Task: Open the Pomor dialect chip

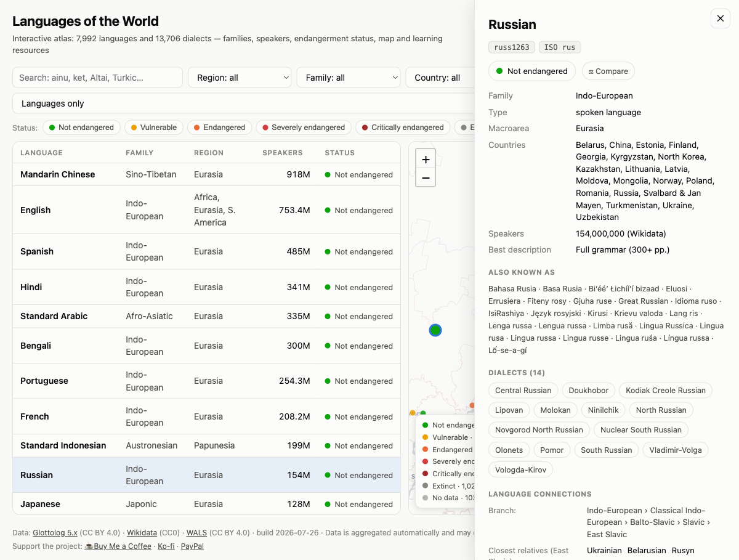Action: coord(552,450)
